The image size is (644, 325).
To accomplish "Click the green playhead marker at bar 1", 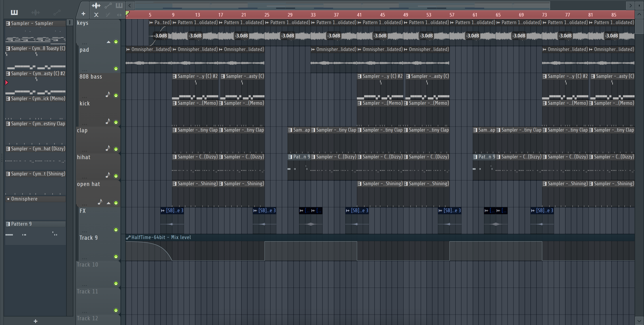I will point(127,13).
